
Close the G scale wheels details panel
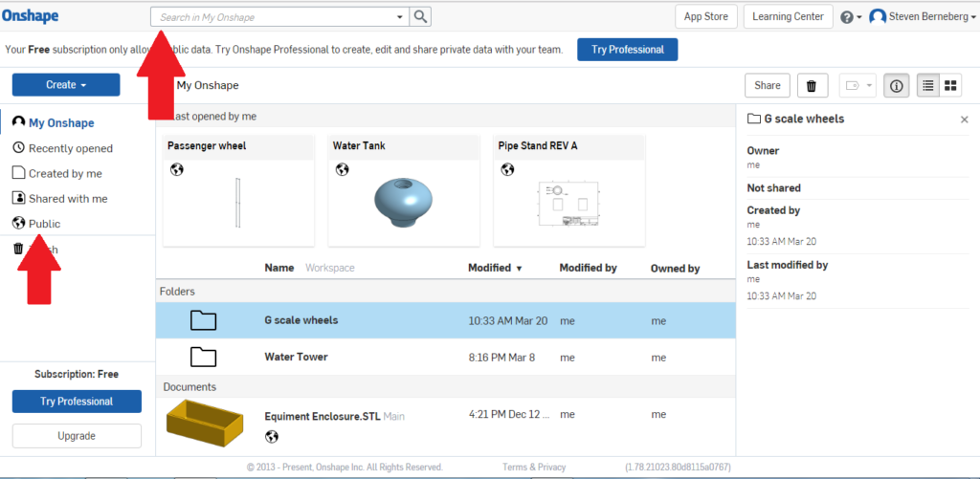pos(964,120)
